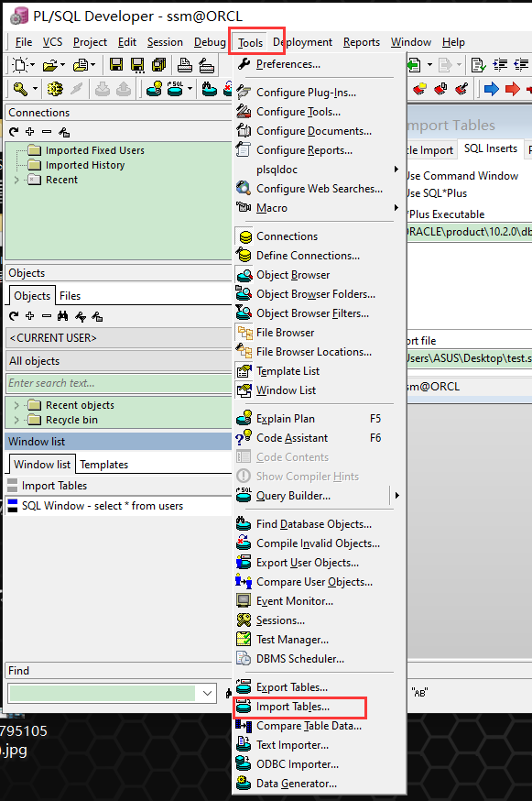
Task: Open the Macro submenu
Action: click(319, 208)
